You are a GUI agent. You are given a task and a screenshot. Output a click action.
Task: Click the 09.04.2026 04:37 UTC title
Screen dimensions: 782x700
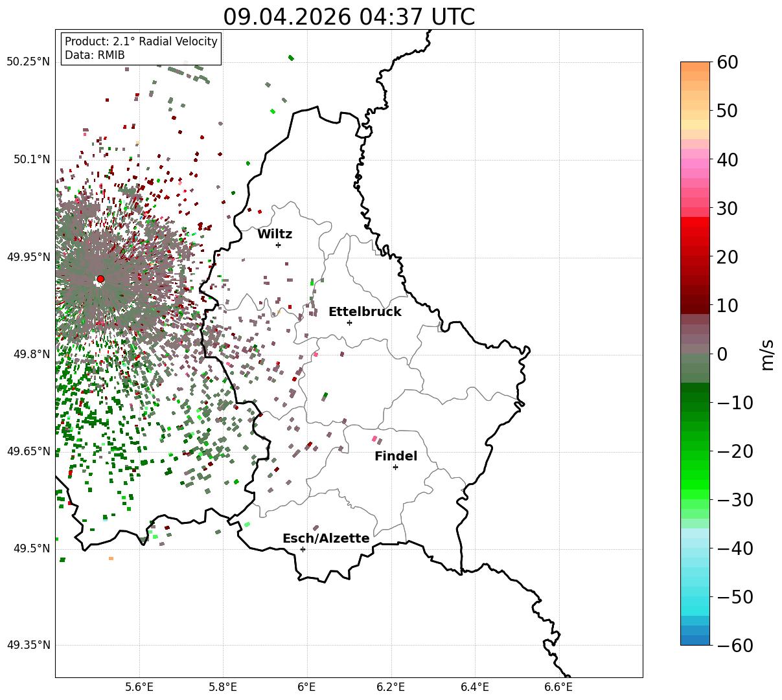[349, 17]
